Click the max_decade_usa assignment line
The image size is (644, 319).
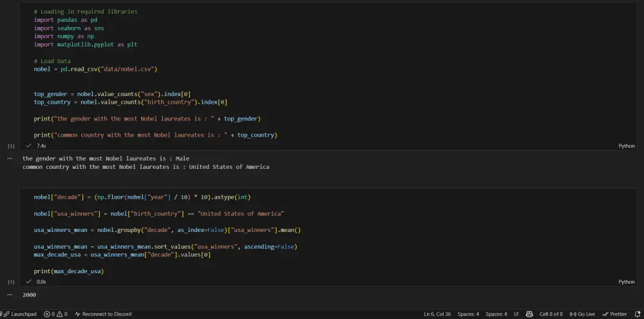(x=122, y=255)
